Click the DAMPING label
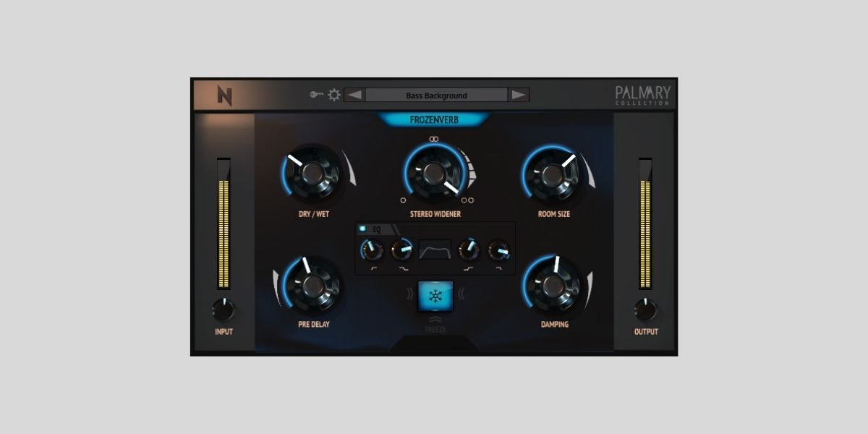868x434 pixels. point(555,325)
